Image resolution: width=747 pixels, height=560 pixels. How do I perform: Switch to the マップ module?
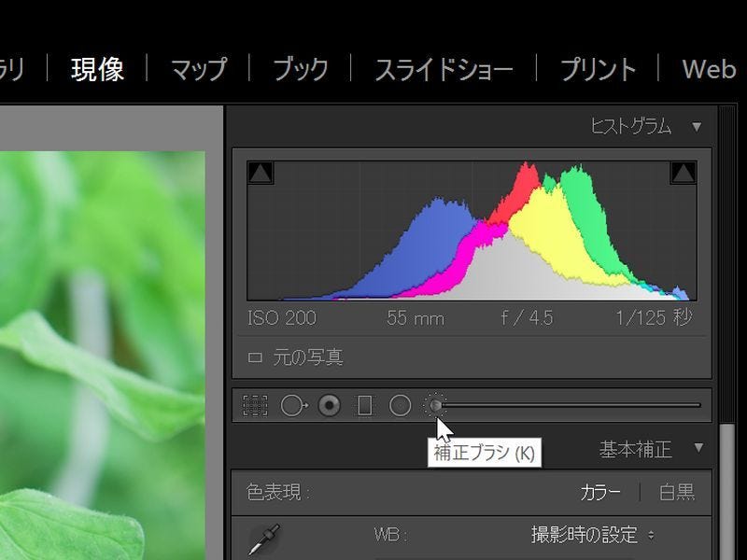tap(199, 69)
